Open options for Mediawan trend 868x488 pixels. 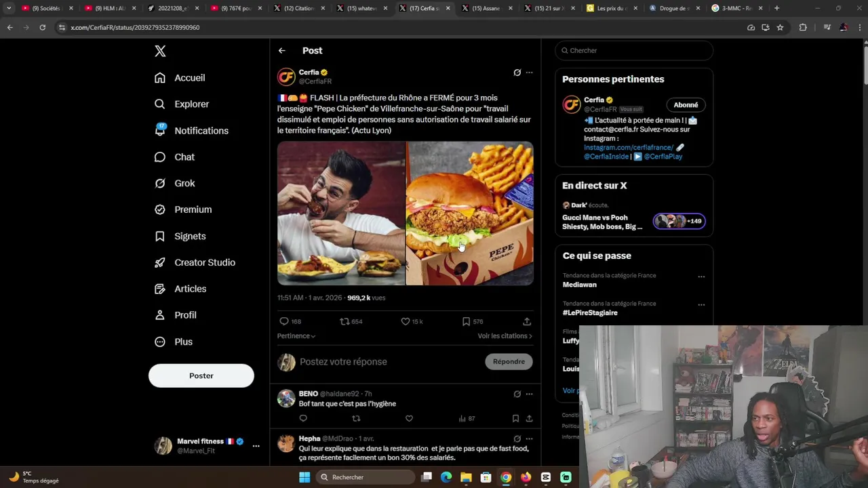tap(701, 277)
